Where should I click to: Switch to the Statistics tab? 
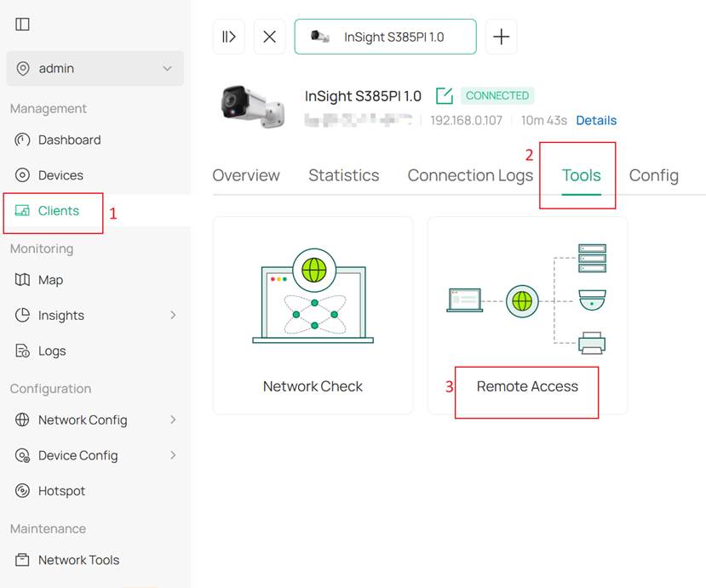point(343,175)
